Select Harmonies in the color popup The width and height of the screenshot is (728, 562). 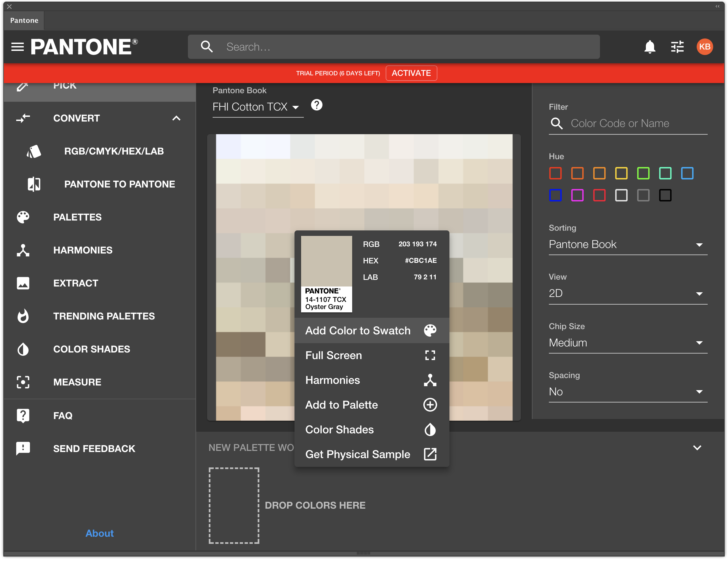[372, 380]
